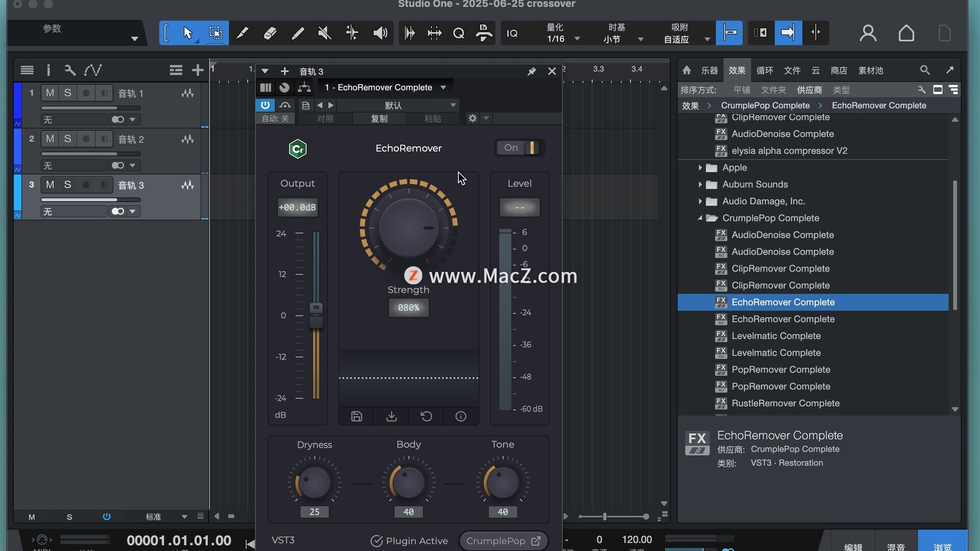Screen dimensions: 980x551
Task: Switch to the 商店 browser tab
Action: pos(839,70)
